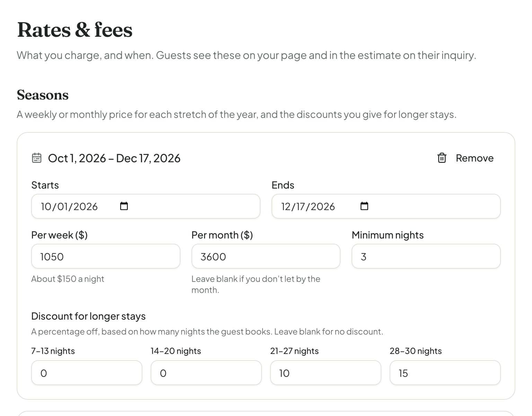
Task: Click the "Minimum nights" label
Action: (x=388, y=235)
